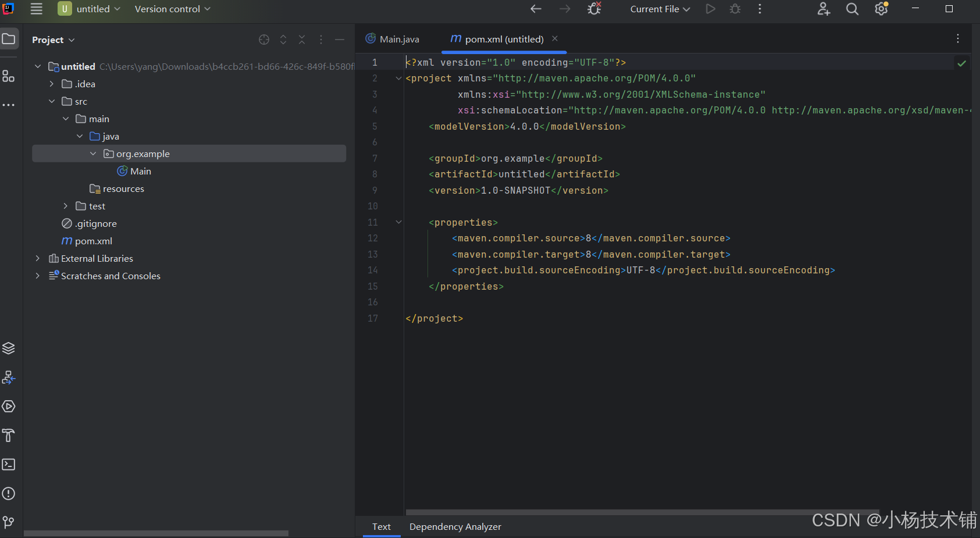The height and width of the screenshot is (538, 980).
Task: Click the Search Everywhere magnifier icon
Action: click(852, 9)
